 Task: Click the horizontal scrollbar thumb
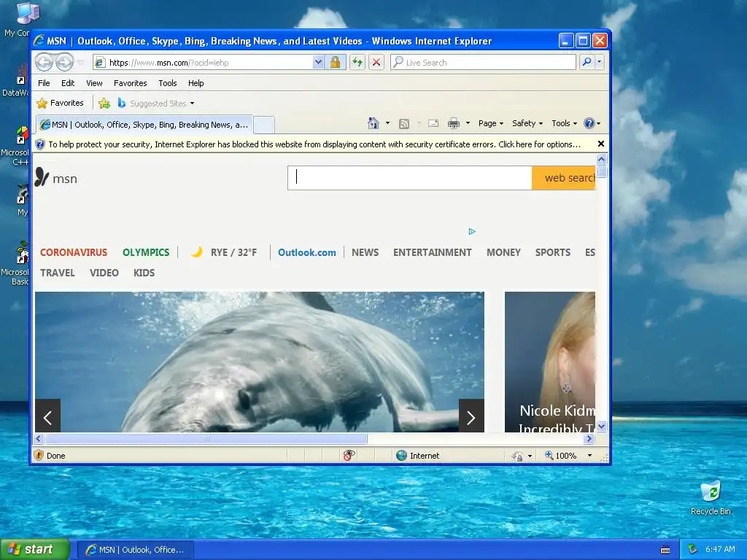(x=206, y=438)
